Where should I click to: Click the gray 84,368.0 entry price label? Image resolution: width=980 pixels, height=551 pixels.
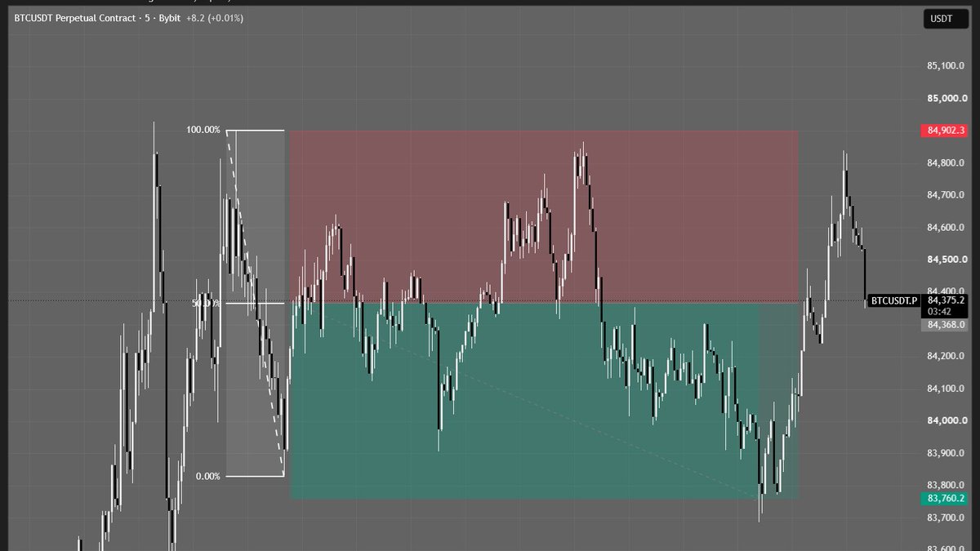944,325
